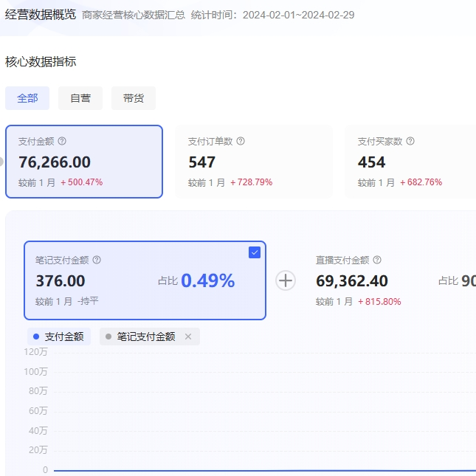Click help icon next to 直播支付金额
The image size is (476, 476).
pyautogui.click(x=377, y=260)
